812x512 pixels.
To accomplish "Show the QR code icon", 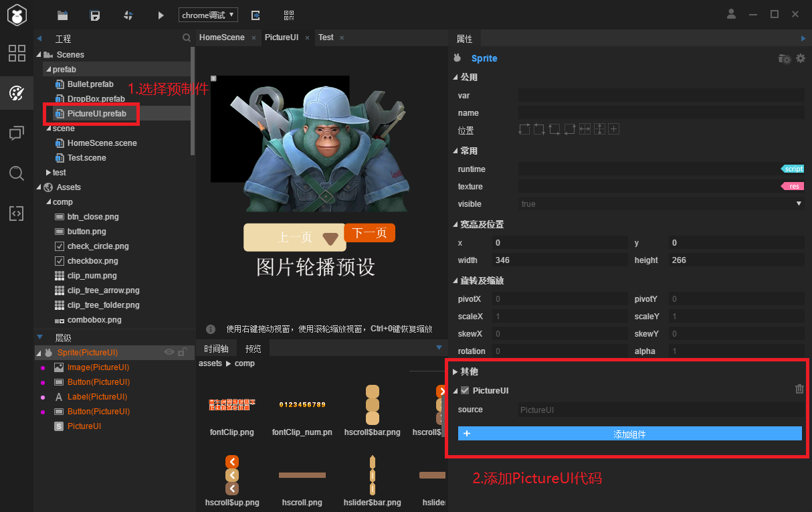I will click(x=288, y=15).
